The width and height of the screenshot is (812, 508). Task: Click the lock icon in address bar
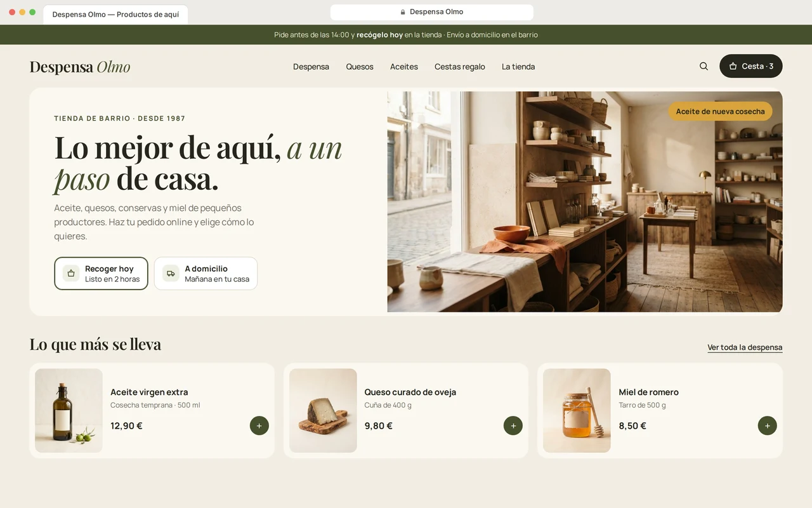(403, 12)
